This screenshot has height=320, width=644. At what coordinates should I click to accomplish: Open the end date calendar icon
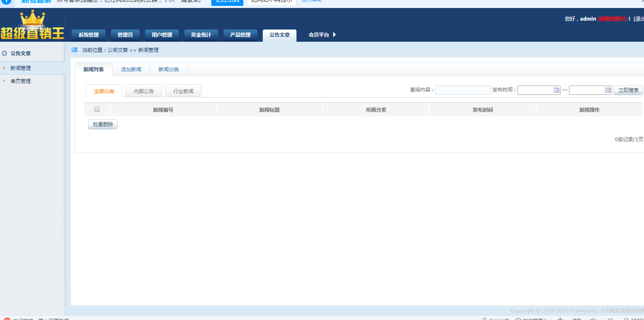[607, 90]
